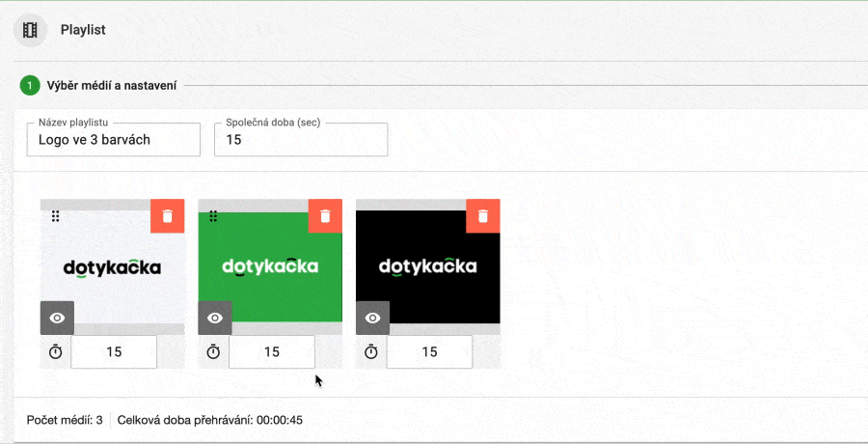This screenshot has height=444, width=868.
Task: Click stopwatch icon under green logo card
Action: coord(214,352)
